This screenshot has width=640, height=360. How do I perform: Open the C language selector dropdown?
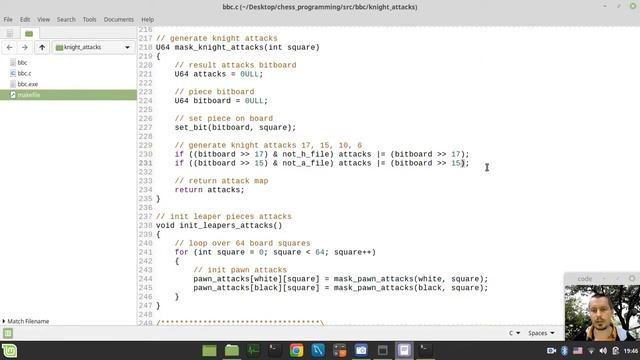(x=514, y=333)
